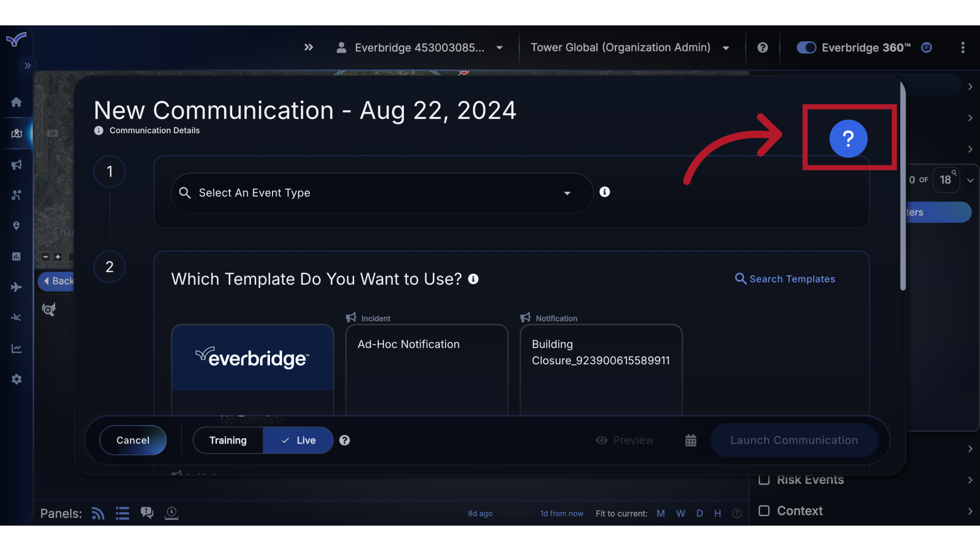Open Settings via the gear icon

pos(16,379)
